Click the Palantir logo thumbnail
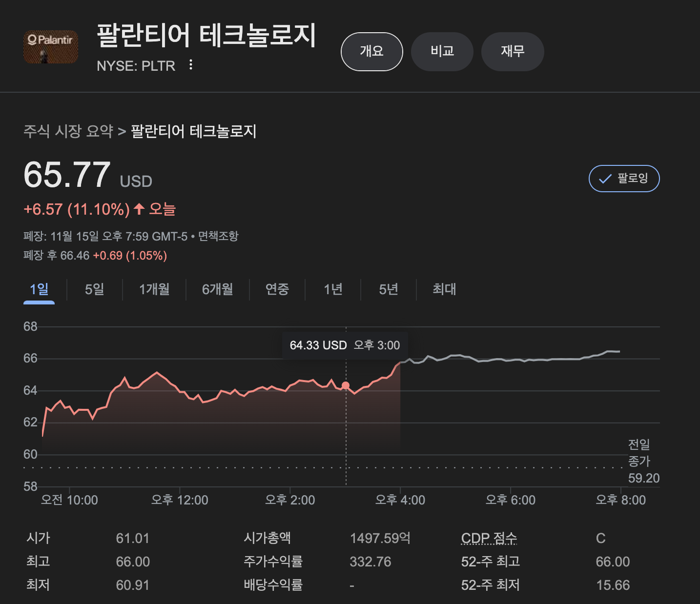This screenshot has width=700, height=604. pos(51,47)
